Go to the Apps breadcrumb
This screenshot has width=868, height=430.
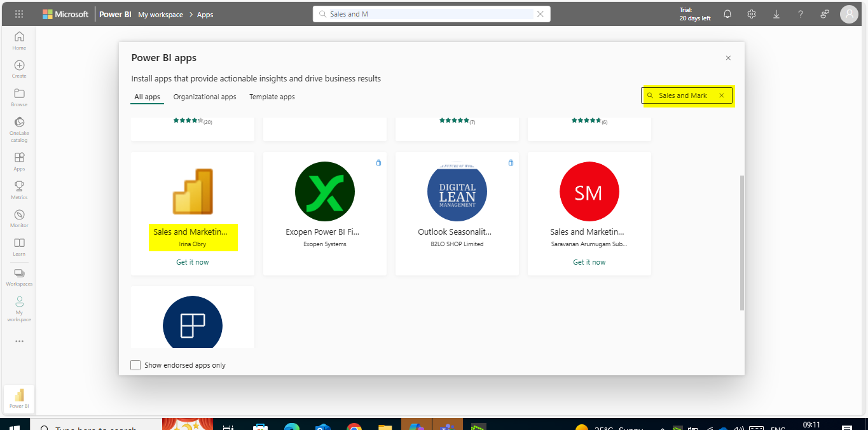pos(205,14)
